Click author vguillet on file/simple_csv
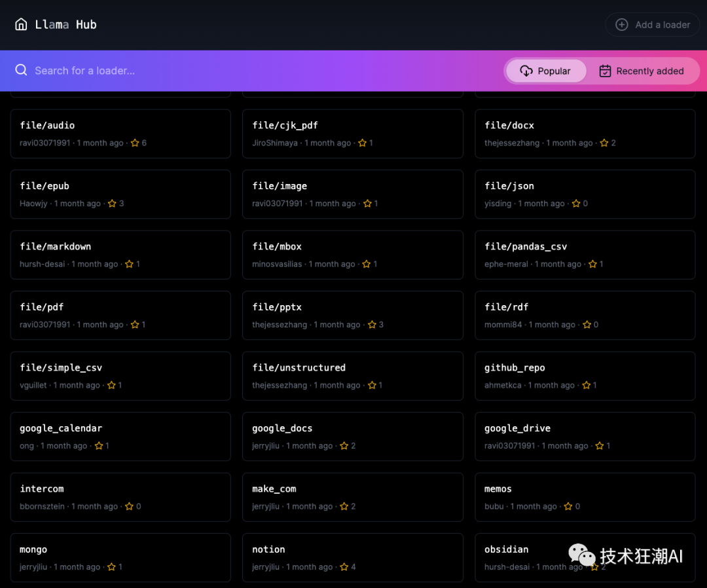707x588 pixels. [33, 385]
